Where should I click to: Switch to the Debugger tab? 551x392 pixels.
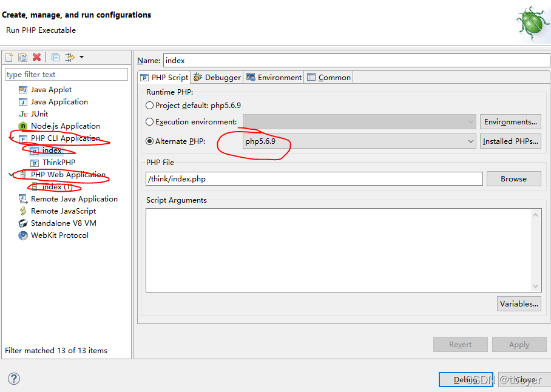(217, 77)
